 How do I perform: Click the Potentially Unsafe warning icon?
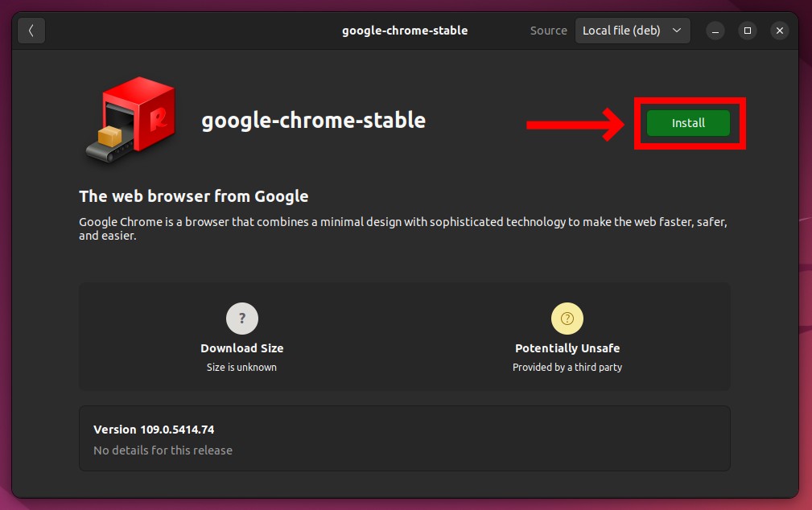click(x=567, y=319)
